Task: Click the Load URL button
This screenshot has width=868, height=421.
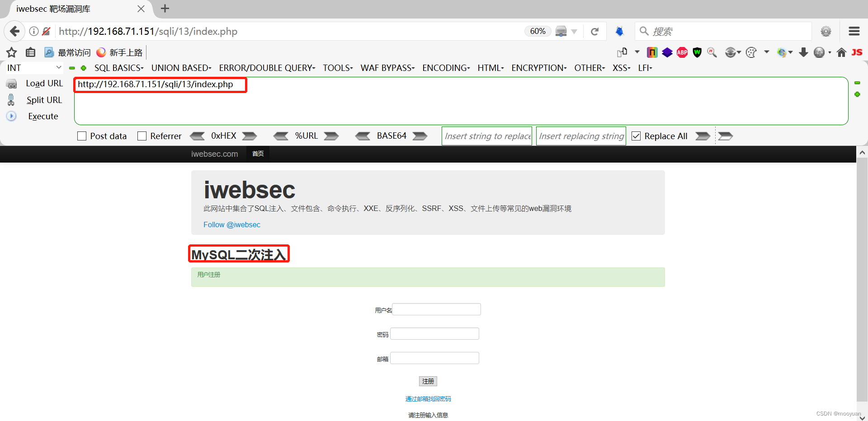Action: tap(44, 84)
